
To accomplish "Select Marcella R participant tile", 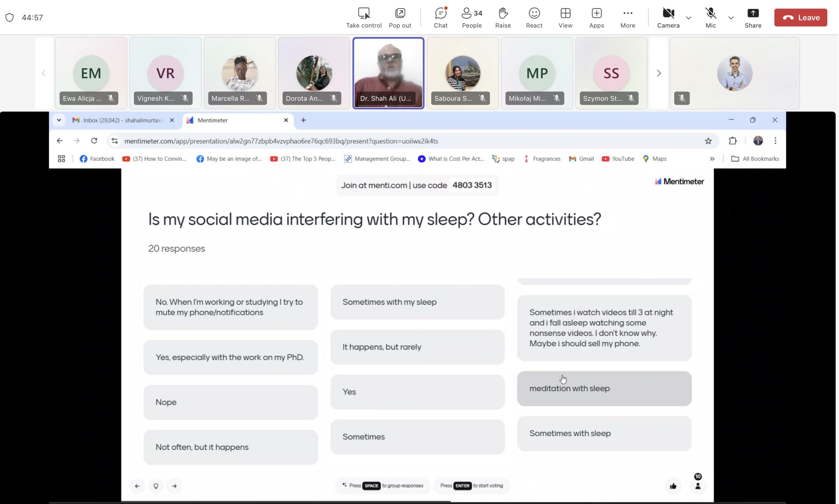I will [240, 73].
